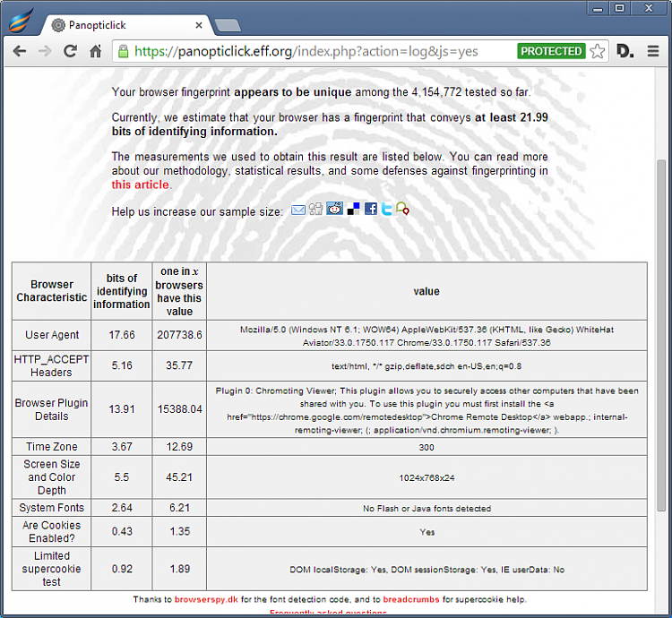The height and width of the screenshot is (618, 672).
Task: Go back to the previous page
Action: [x=20, y=51]
